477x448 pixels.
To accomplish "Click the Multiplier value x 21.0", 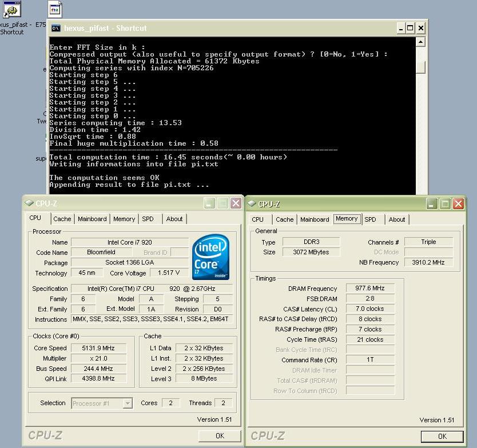I will click(x=98, y=358).
